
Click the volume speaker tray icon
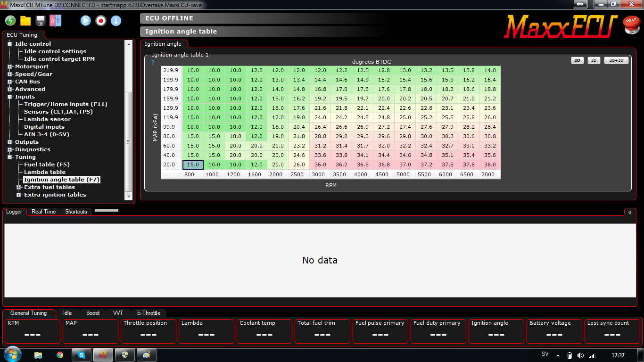[x=580, y=355]
